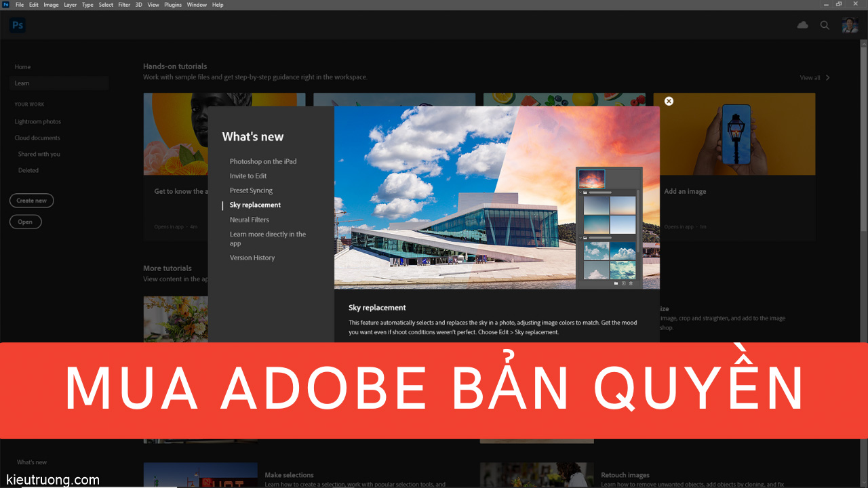Image resolution: width=868 pixels, height=488 pixels.
Task: Select Learn more directly in the app
Action: tap(268, 239)
